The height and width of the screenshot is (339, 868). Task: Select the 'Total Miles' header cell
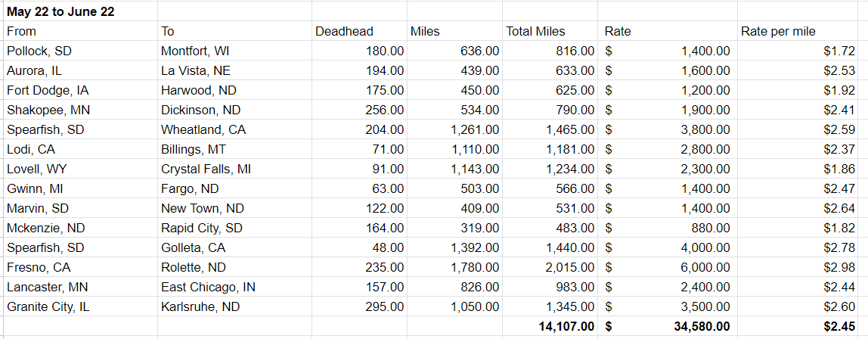[x=535, y=31]
